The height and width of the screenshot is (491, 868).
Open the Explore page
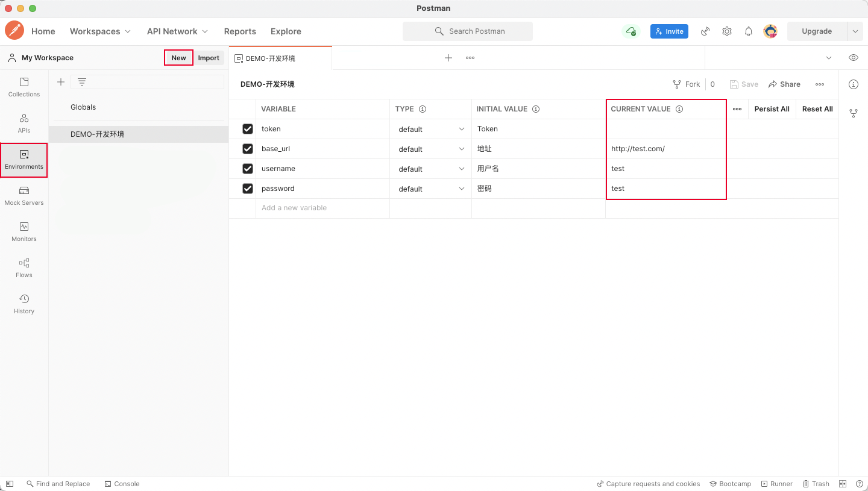[286, 31]
